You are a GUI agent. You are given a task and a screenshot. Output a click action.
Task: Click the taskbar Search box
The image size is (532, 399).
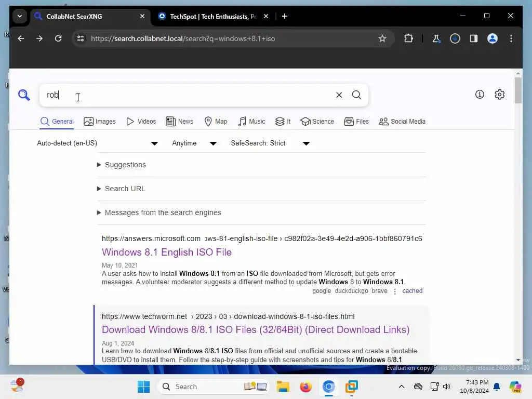(x=214, y=387)
